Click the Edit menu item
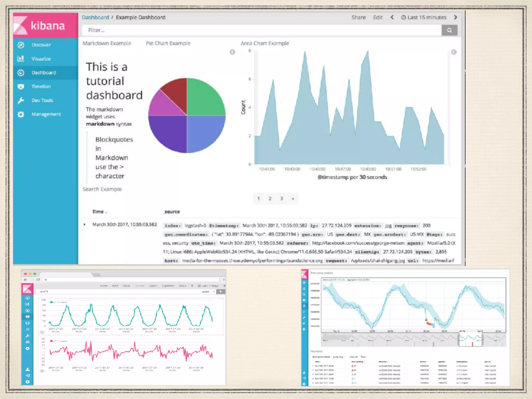Viewport: 532px width, 399px height. (x=378, y=17)
